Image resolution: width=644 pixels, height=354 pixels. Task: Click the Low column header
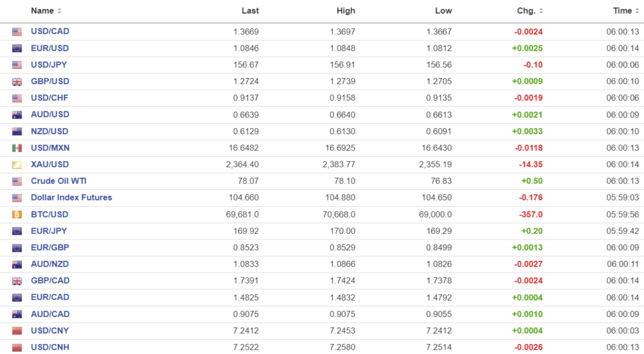coord(443,11)
